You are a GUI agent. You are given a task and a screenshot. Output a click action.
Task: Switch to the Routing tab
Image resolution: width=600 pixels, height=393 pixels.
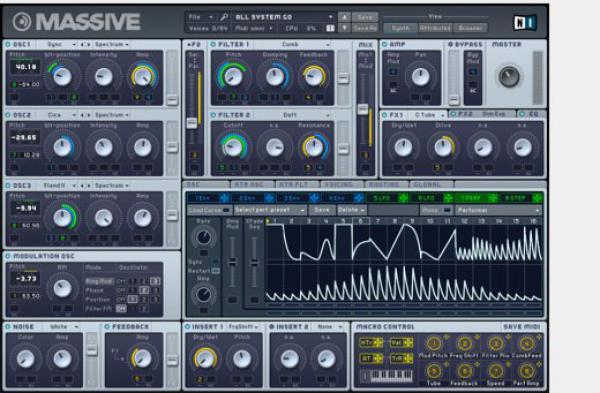click(384, 184)
